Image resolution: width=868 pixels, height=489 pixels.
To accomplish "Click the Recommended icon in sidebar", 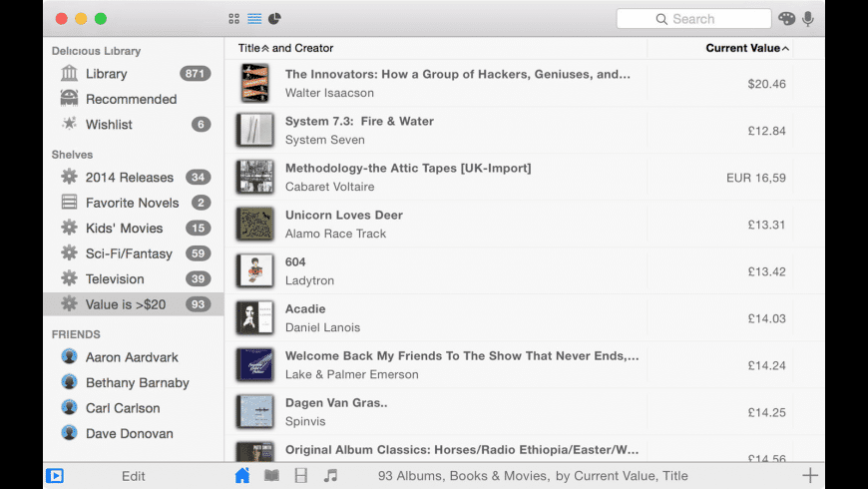I will 69,99.
